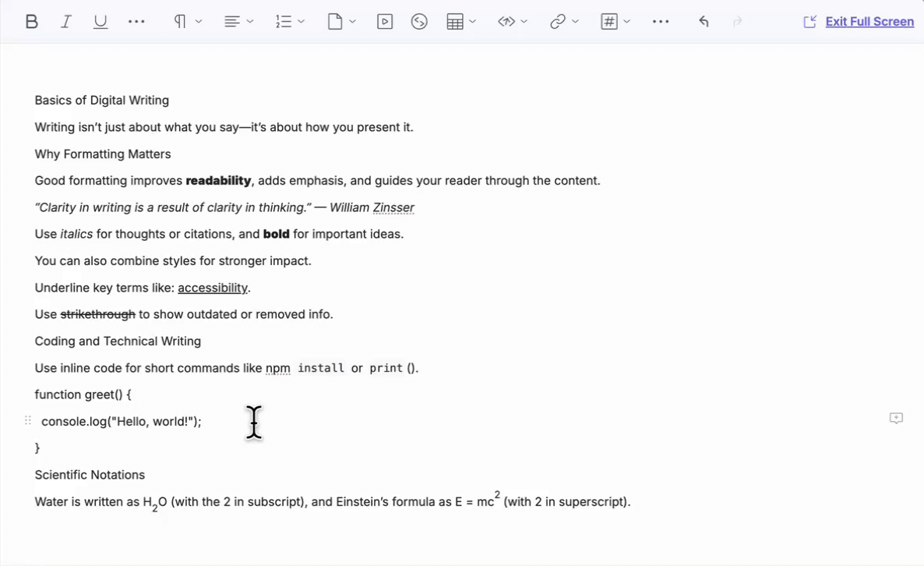Insert a table
This screenshot has height=566, width=924.
click(455, 21)
